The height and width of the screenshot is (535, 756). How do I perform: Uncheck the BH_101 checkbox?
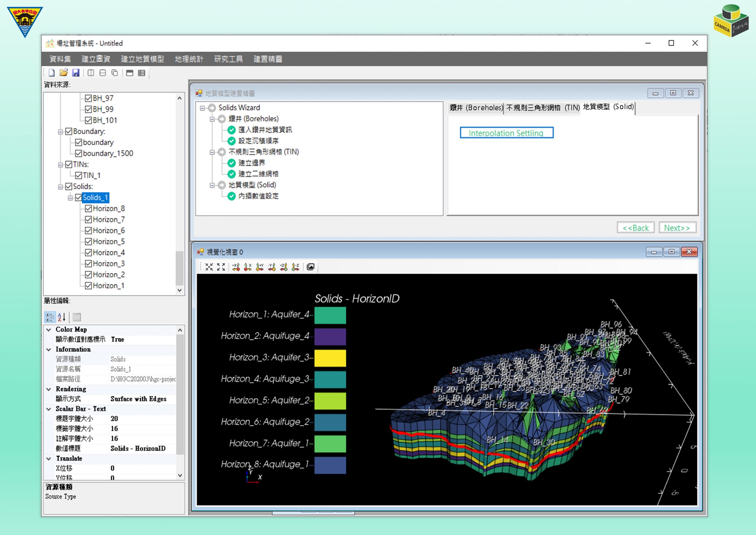pyautogui.click(x=88, y=120)
